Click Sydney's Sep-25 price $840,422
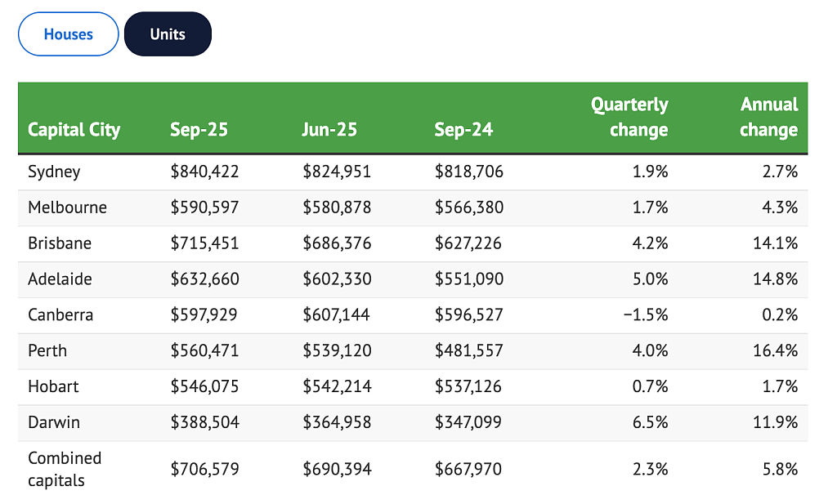This screenshot has height=504, width=837. coord(204,172)
